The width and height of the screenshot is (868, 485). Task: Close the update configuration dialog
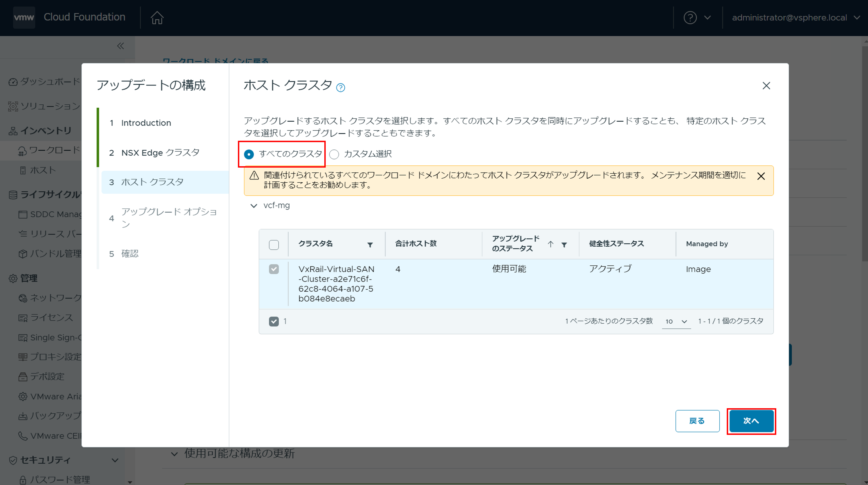[766, 86]
